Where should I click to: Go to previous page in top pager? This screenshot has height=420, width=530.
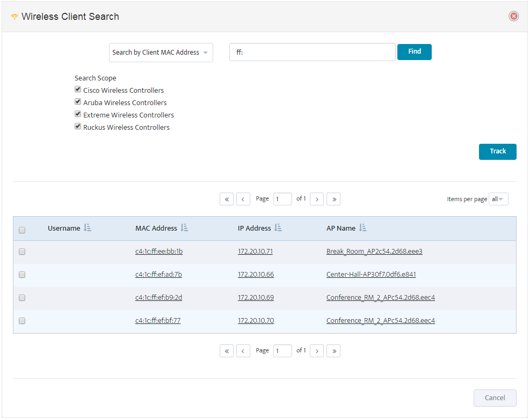coord(243,199)
